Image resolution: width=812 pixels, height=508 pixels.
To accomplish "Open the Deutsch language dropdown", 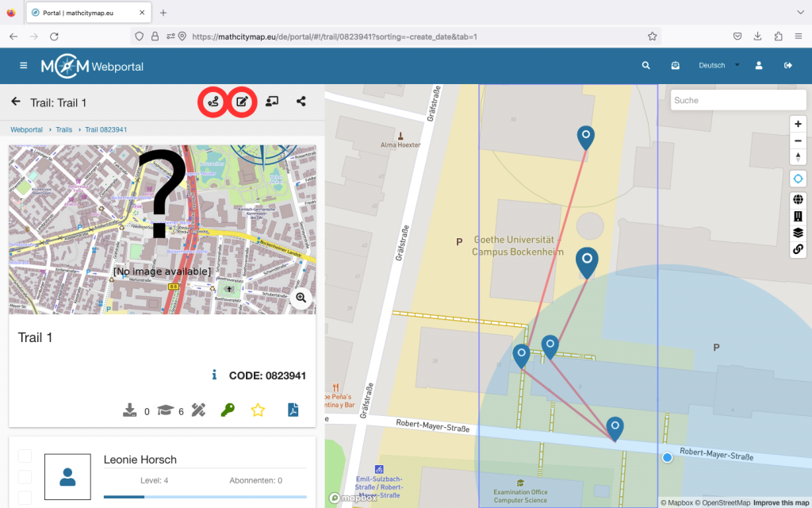I will [x=718, y=66].
